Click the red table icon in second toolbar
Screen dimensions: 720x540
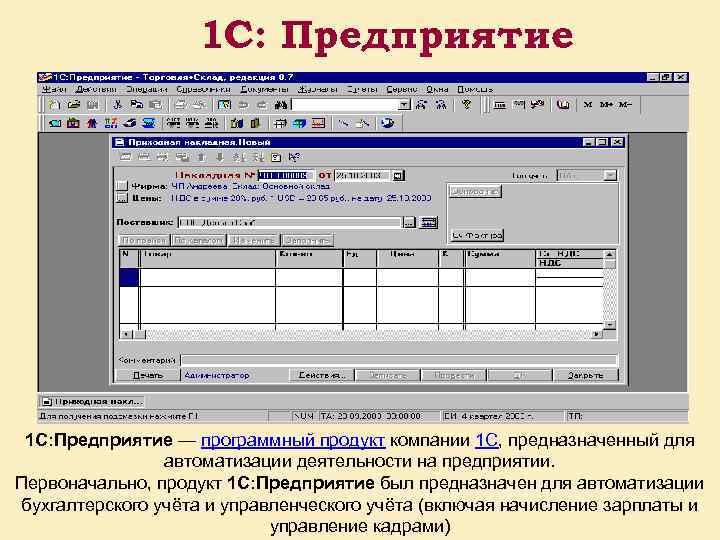coord(318,123)
